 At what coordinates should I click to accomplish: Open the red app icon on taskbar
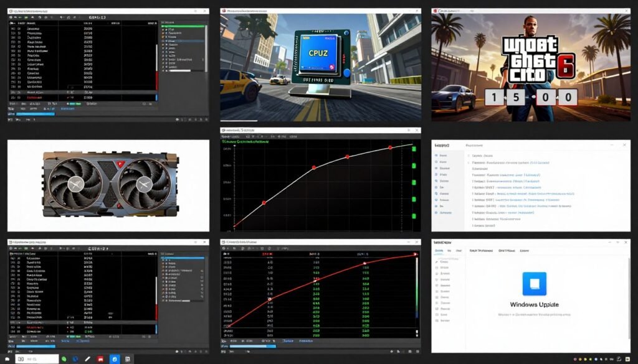[x=100, y=359]
